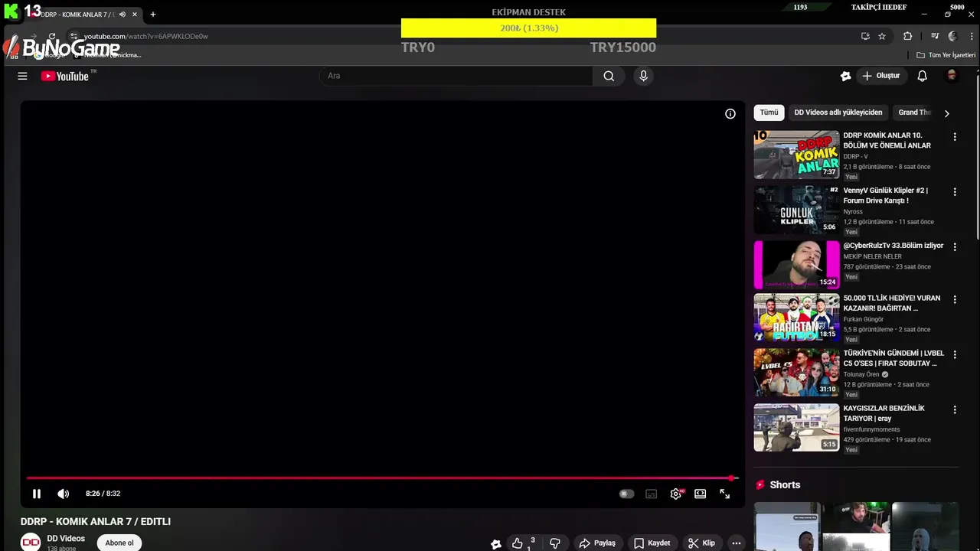Open the browser extensions puzzle icon
980x551 pixels.
tap(907, 36)
